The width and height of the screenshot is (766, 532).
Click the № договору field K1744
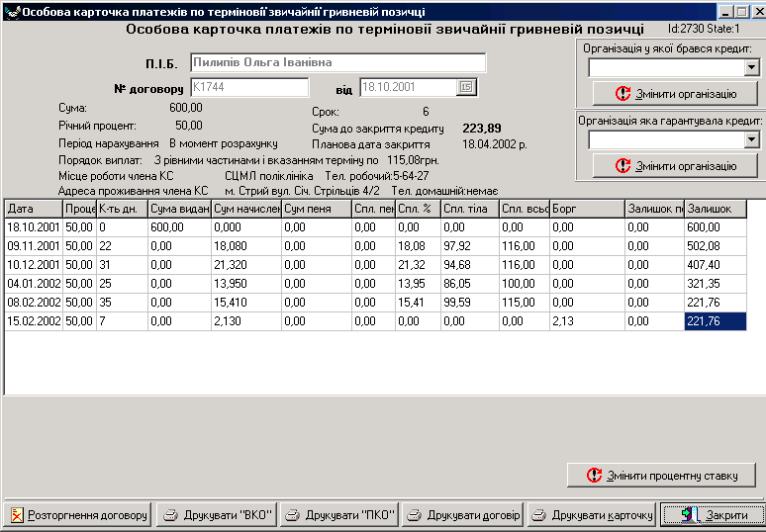click(x=249, y=87)
